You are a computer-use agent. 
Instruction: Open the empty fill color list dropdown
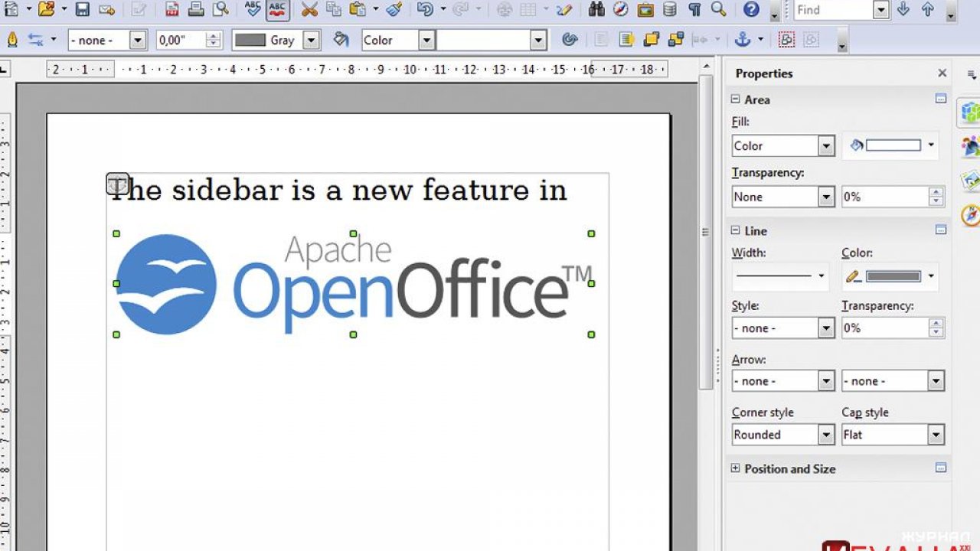coord(539,41)
